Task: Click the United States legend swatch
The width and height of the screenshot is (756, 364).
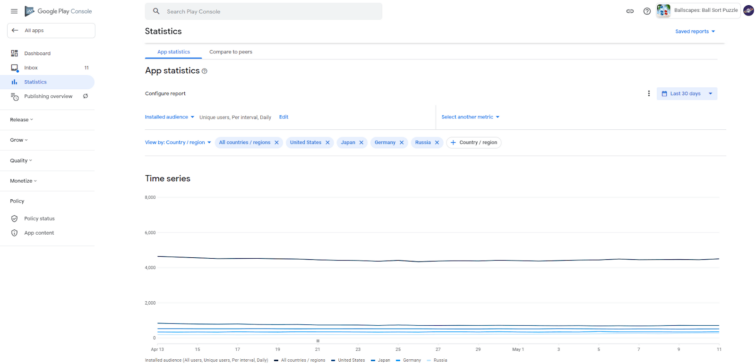Action: point(334,360)
